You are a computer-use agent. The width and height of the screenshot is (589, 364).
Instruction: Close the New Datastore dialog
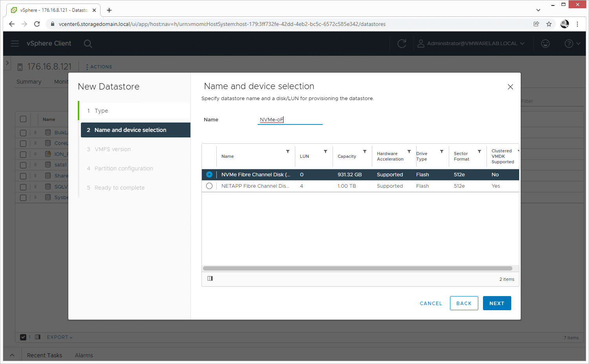click(x=510, y=87)
